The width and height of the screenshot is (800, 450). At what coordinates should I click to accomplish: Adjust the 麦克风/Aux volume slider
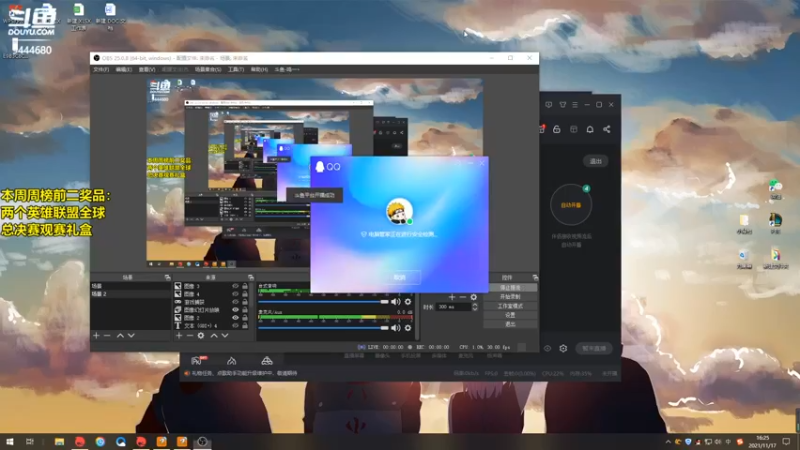pos(323,328)
